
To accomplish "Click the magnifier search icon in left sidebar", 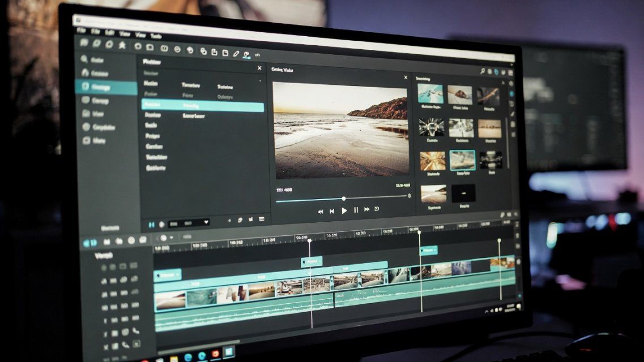I will pyautogui.click(x=85, y=59).
